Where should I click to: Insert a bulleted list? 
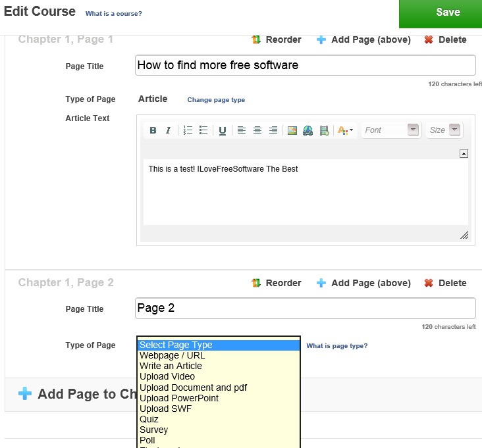click(x=203, y=130)
